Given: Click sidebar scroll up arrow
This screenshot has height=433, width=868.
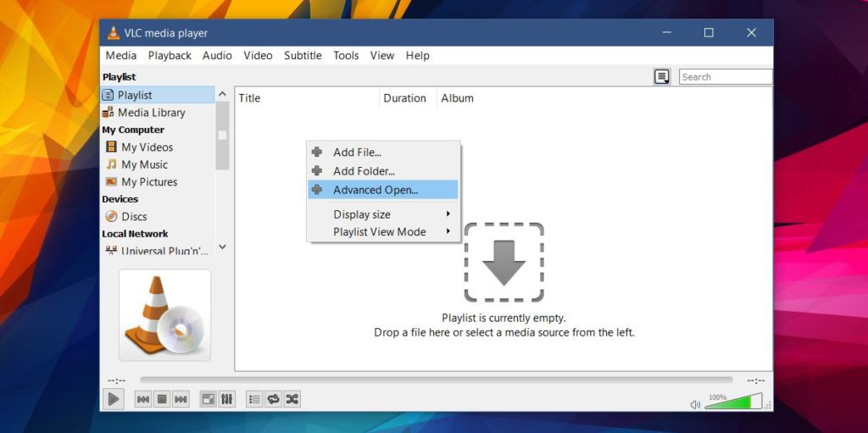Looking at the screenshot, I should (x=223, y=94).
